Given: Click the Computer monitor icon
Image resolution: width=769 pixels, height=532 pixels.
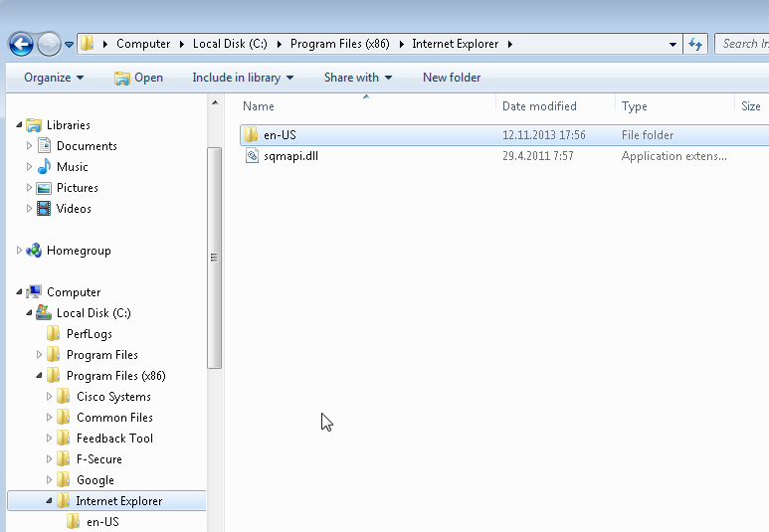Looking at the screenshot, I should point(34,291).
